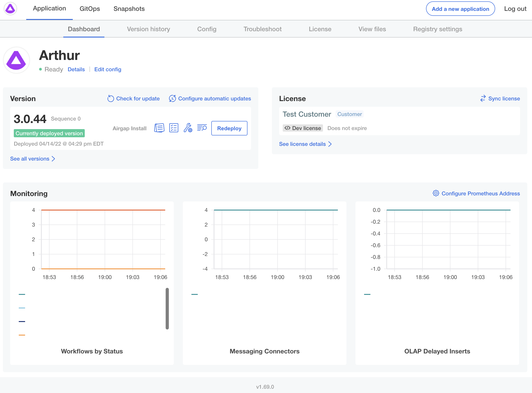Open the License tab

pos(320,29)
